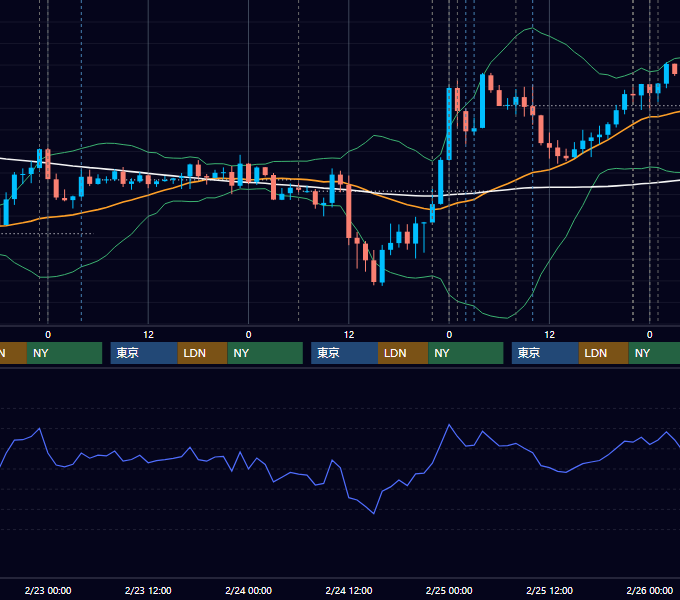
Task: Click the LDN session block on 2/24
Action: (x=403, y=353)
